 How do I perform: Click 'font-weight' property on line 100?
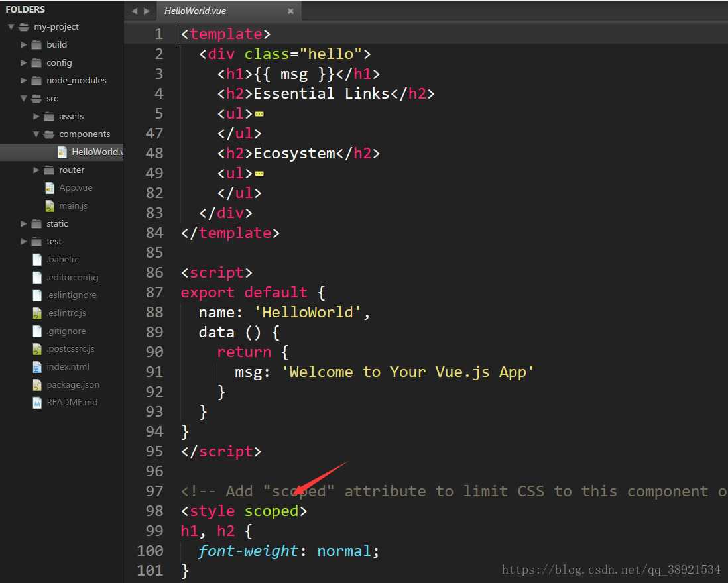249,551
